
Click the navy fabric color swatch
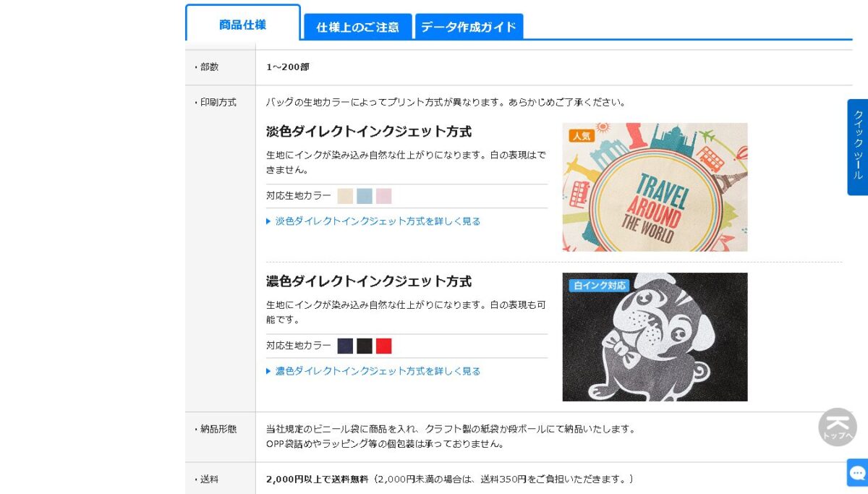coord(345,346)
